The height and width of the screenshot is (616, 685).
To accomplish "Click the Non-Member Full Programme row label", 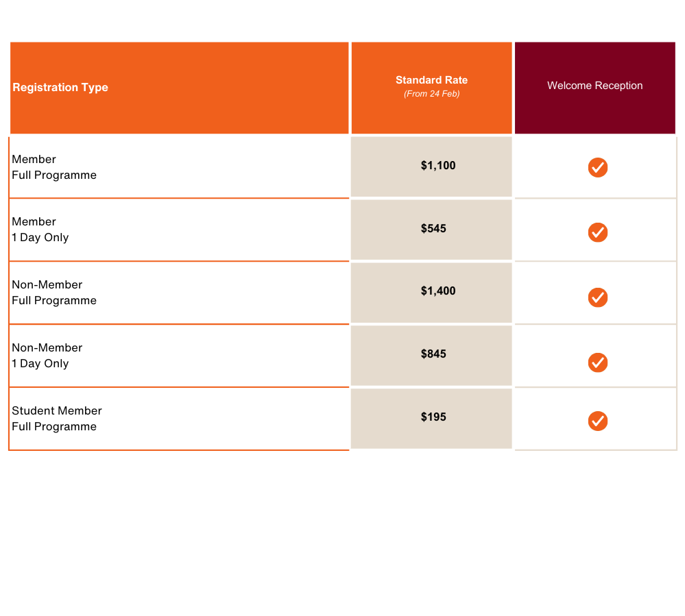I will tap(54, 293).
